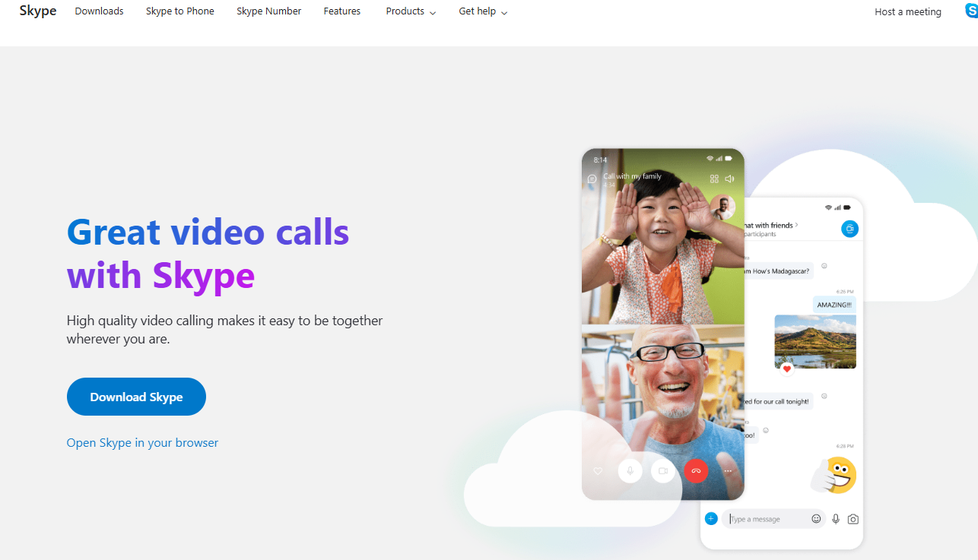Open the Skype to Phone page
This screenshot has height=560, width=978.
point(180,11)
